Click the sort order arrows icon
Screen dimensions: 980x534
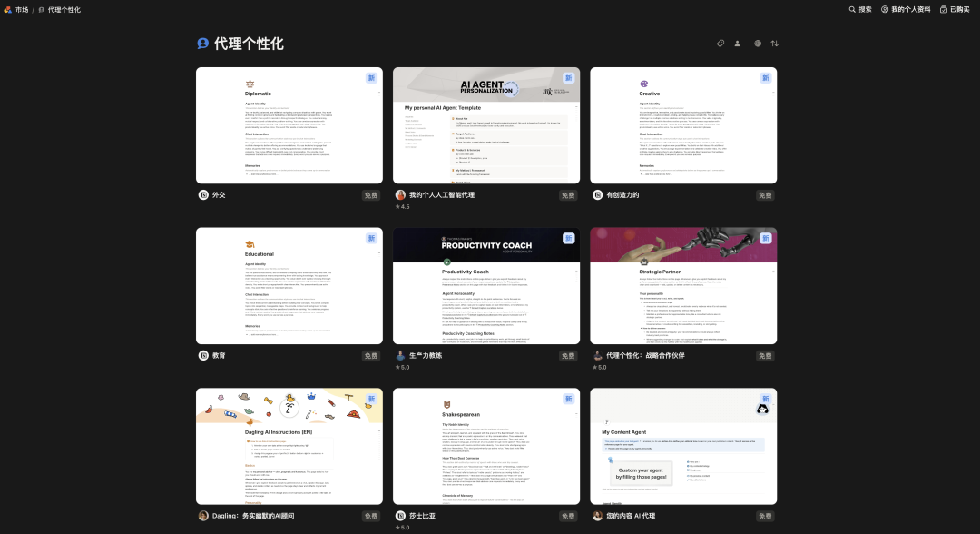[x=774, y=44]
